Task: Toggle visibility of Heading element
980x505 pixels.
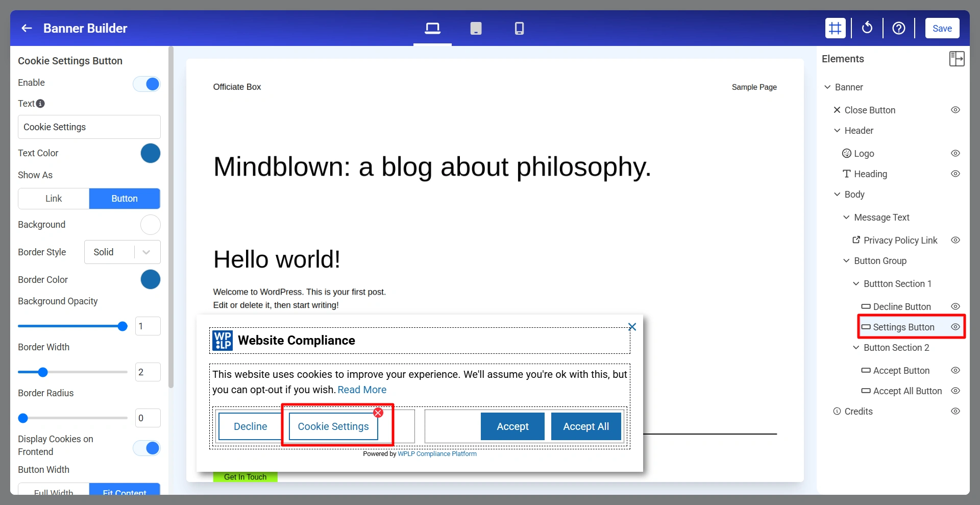Action: pos(955,174)
